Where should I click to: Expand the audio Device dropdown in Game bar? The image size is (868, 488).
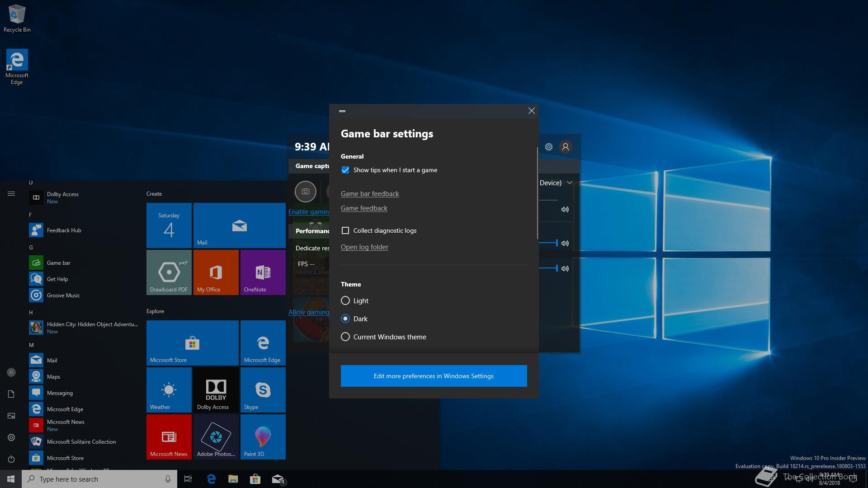coord(570,183)
